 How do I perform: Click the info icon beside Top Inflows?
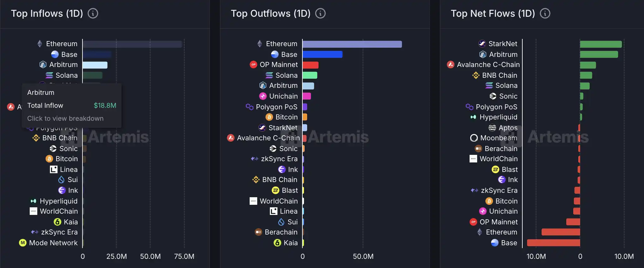93,13
